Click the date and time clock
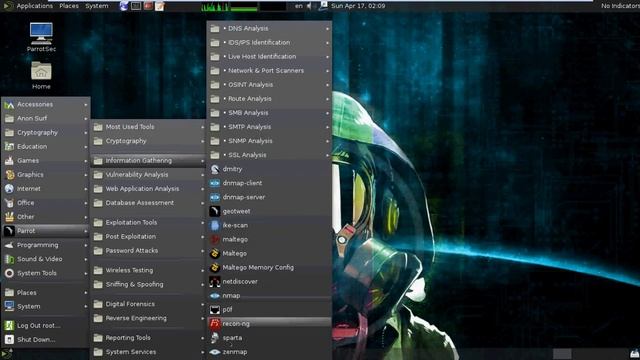Viewport: 640px width, 360px height. [x=358, y=6]
